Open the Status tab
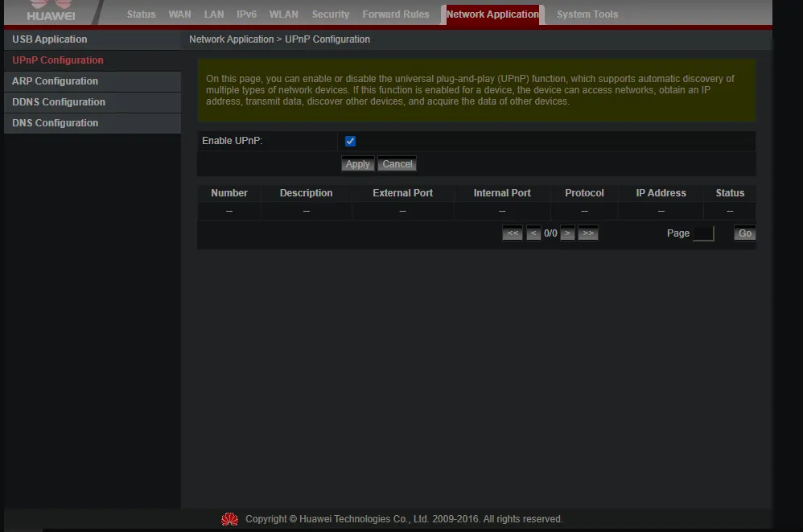The height and width of the screenshot is (532, 803). coord(141,14)
